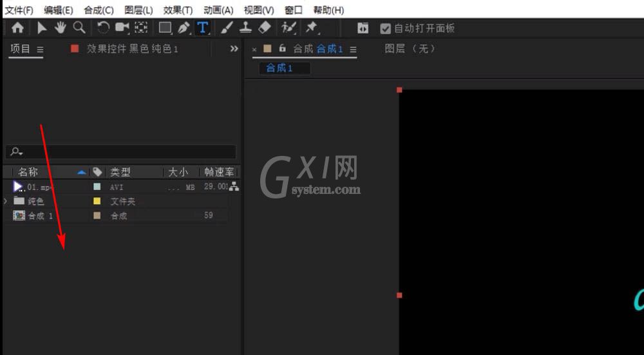Click the lock icon on the 合成1 viewer tab
This screenshot has width=644, height=355.
click(x=282, y=48)
